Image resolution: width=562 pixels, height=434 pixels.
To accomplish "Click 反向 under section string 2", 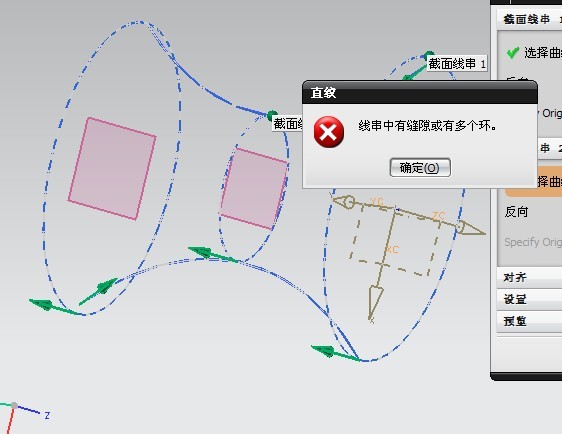I will 516,212.
